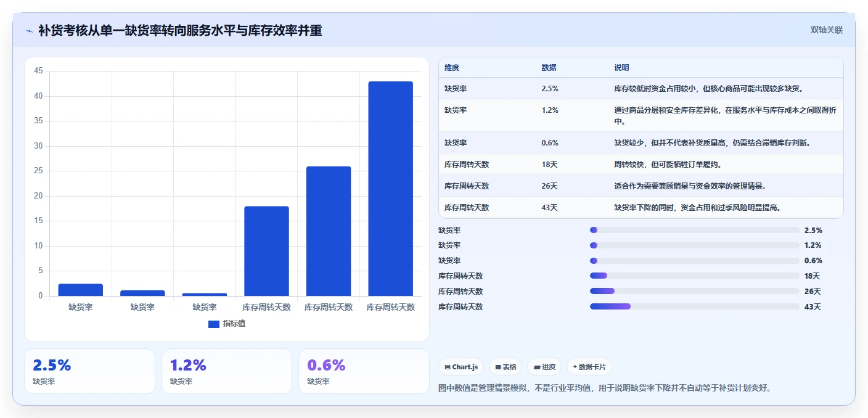The image size is (868, 418).
Task: Click table cell 18天 in 数据 column
Action: pyautogui.click(x=549, y=165)
